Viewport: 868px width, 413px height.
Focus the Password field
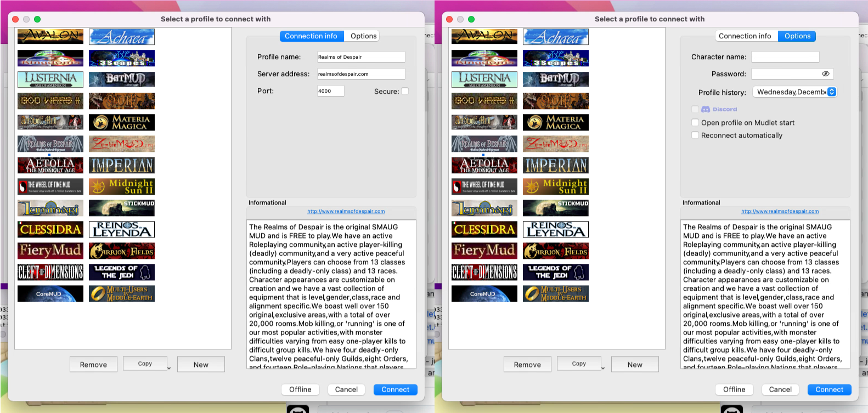point(792,74)
